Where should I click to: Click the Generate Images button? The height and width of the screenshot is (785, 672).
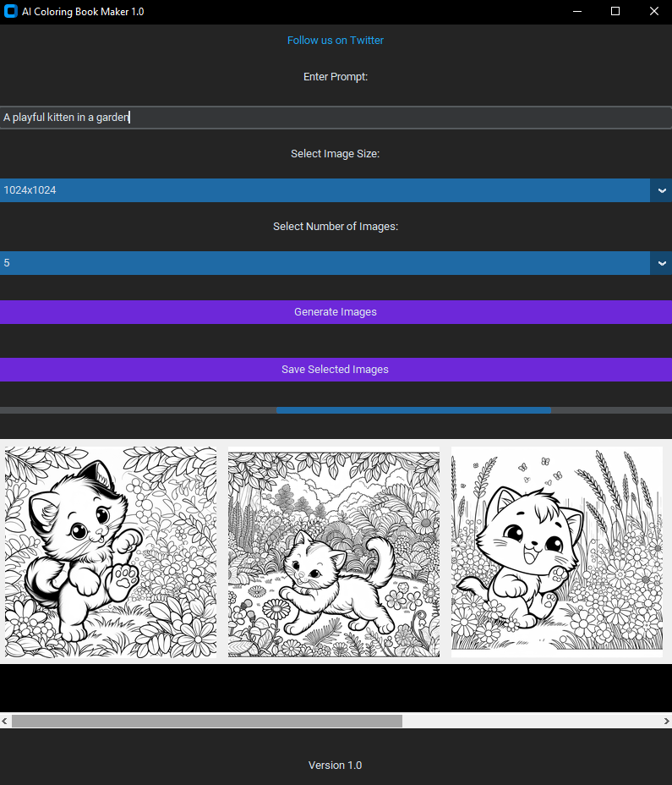tap(336, 312)
